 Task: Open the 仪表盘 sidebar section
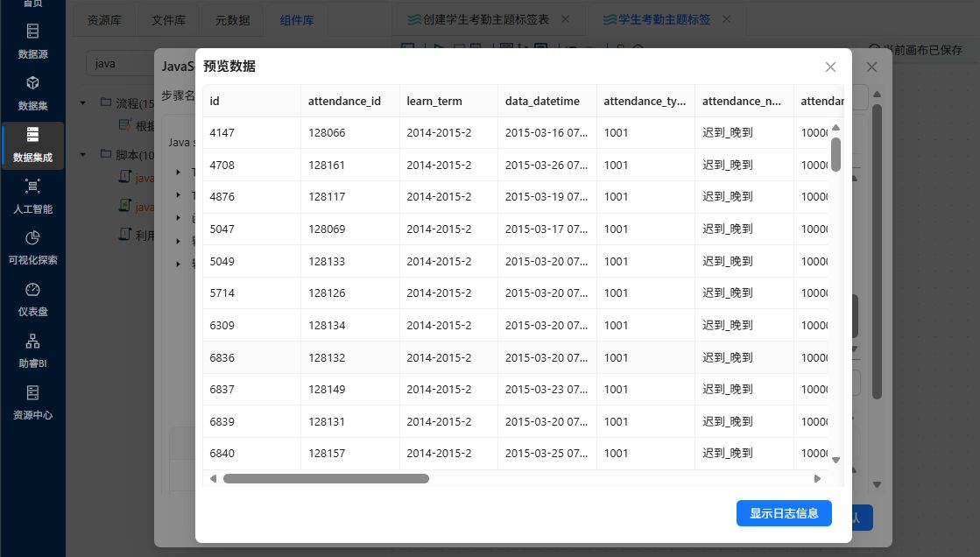(x=32, y=300)
